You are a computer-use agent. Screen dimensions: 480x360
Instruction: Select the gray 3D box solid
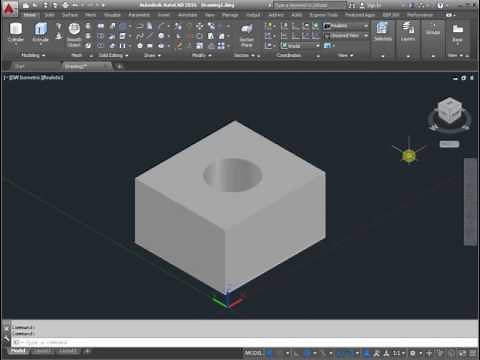click(230, 207)
